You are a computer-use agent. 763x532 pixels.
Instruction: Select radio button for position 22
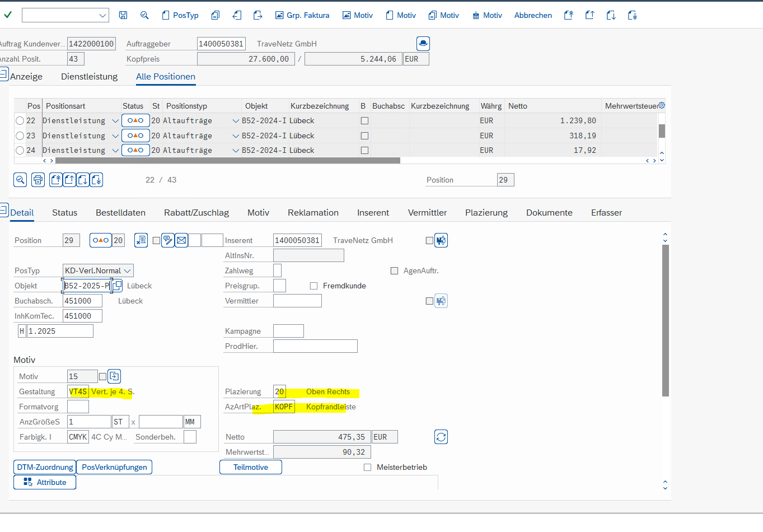20,120
